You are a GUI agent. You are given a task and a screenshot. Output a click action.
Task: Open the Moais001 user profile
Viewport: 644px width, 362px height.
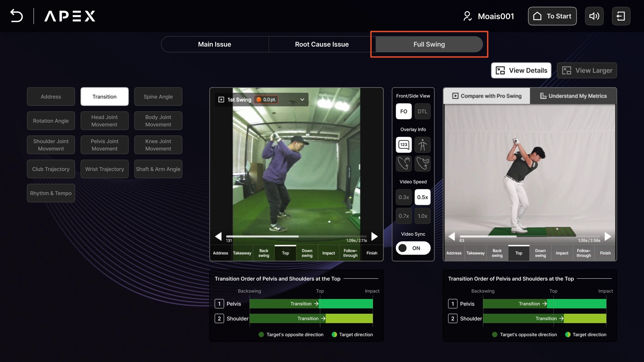pyautogui.click(x=489, y=16)
